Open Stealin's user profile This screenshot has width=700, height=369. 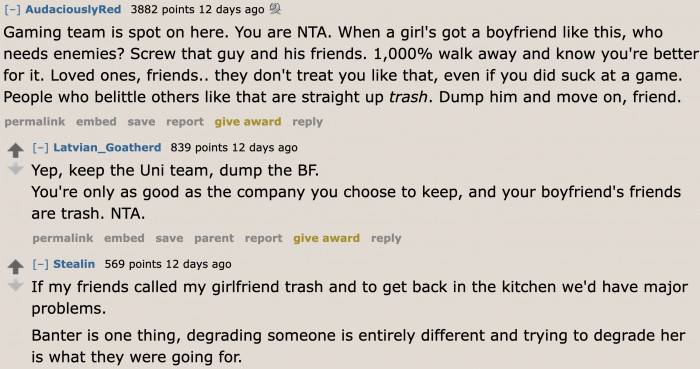[74, 264]
